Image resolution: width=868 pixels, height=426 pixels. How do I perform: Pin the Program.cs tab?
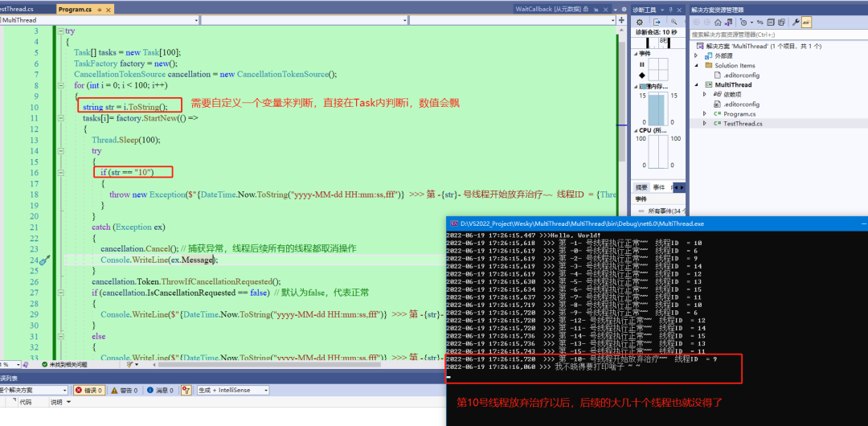(99, 10)
